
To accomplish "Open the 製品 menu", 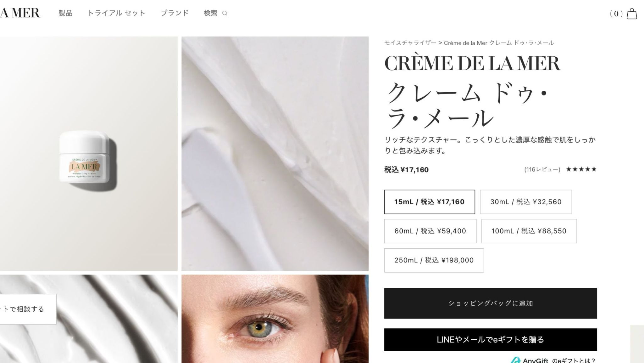I will 65,13.
